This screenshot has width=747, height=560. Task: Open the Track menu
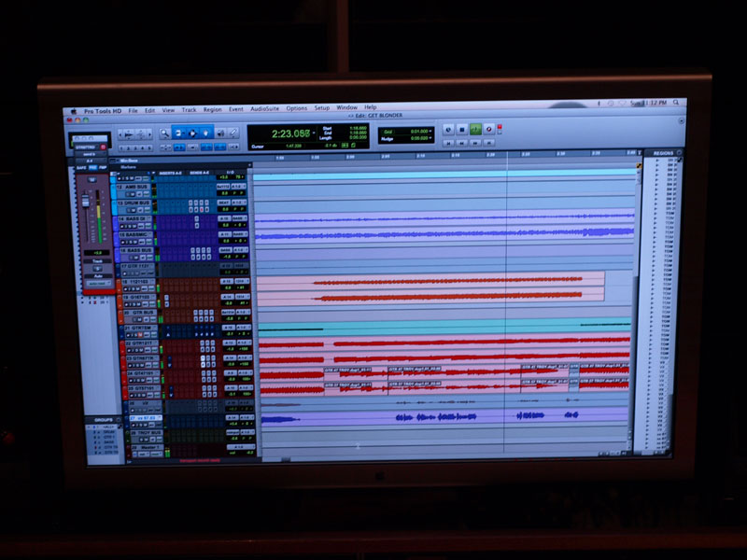point(189,110)
